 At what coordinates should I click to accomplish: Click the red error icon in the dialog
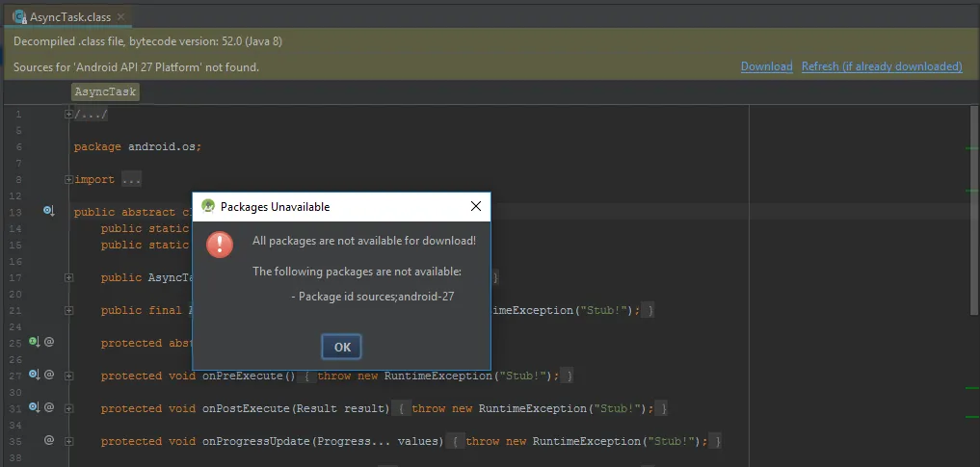(x=220, y=245)
